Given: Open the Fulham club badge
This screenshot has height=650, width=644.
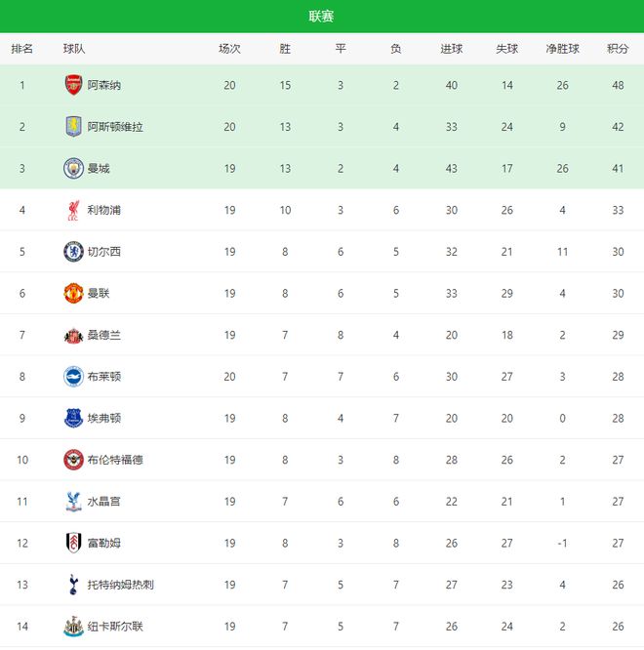Looking at the screenshot, I should 74,543.
